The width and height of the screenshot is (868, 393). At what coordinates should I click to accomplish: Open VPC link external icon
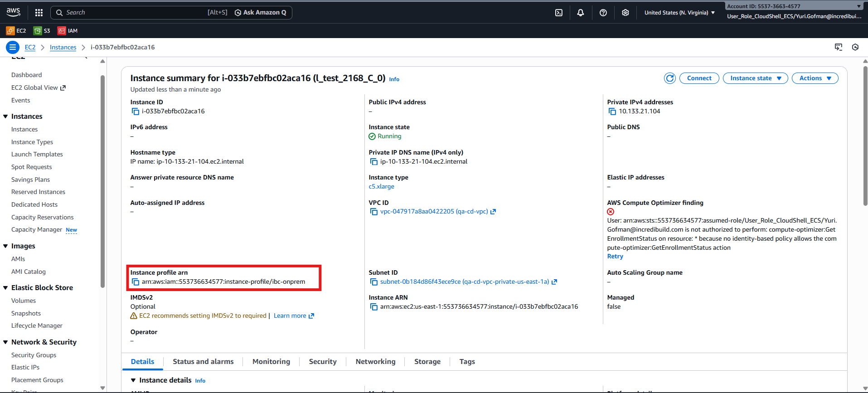[x=493, y=212]
